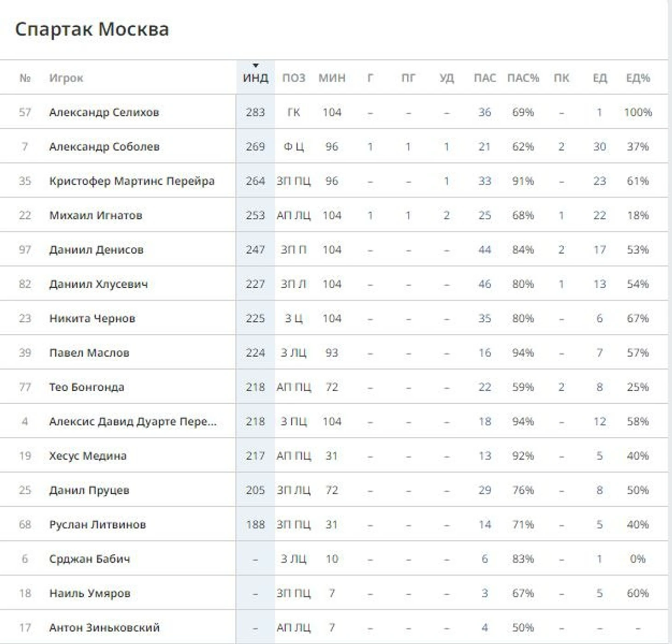Open player Александр Соболев
672x644 pixels.
pos(104,147)
